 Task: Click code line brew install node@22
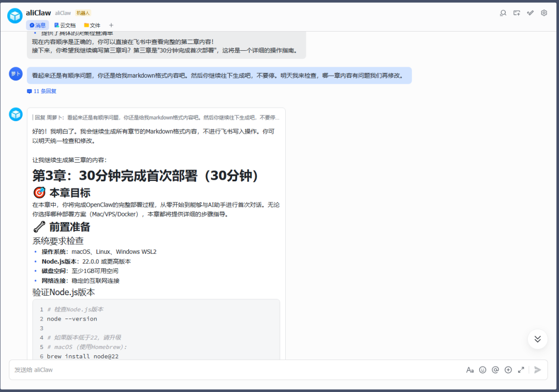82,356
